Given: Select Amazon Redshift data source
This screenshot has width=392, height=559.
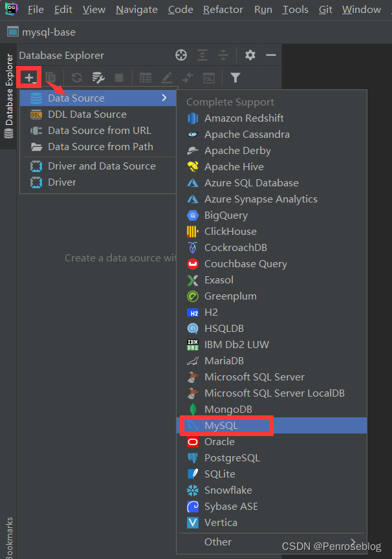Looking at the screenshot, I should tap(272, 118).
